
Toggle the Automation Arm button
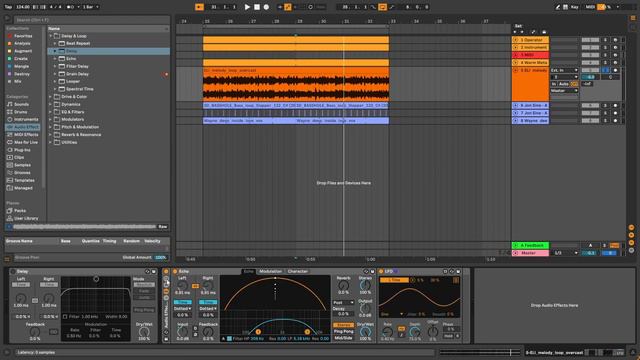pyautogui.click(x=288, y=7)
